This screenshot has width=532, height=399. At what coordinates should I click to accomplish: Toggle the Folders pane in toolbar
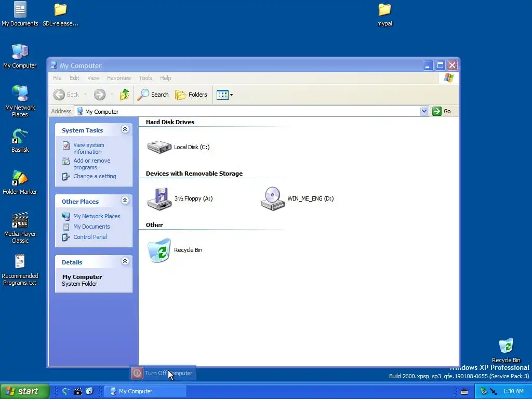point(191,95)
